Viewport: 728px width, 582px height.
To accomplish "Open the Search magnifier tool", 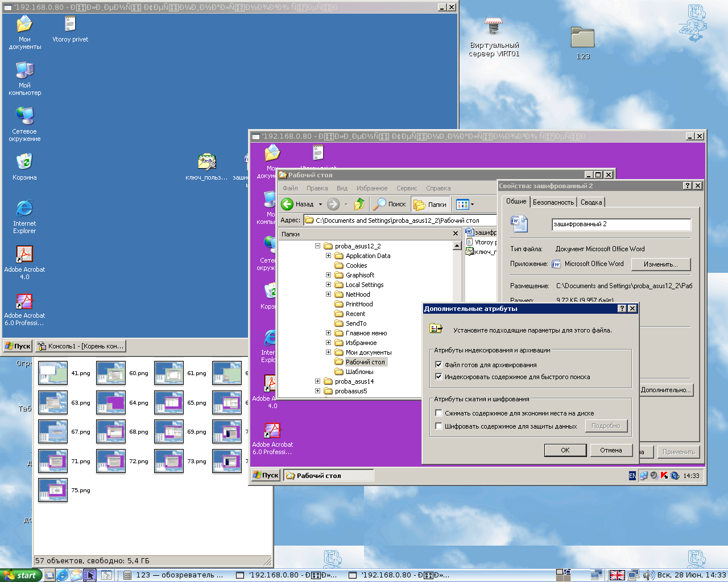I will pos(380,204).
